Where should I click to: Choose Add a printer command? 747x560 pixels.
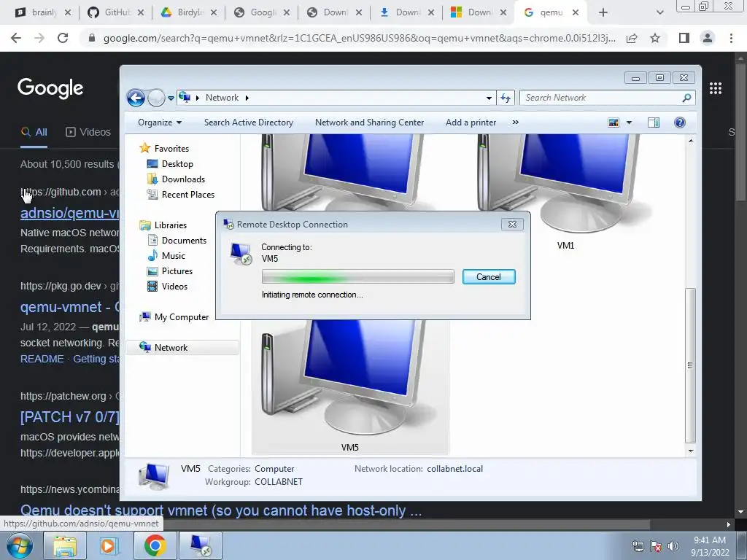pos(471,122)
